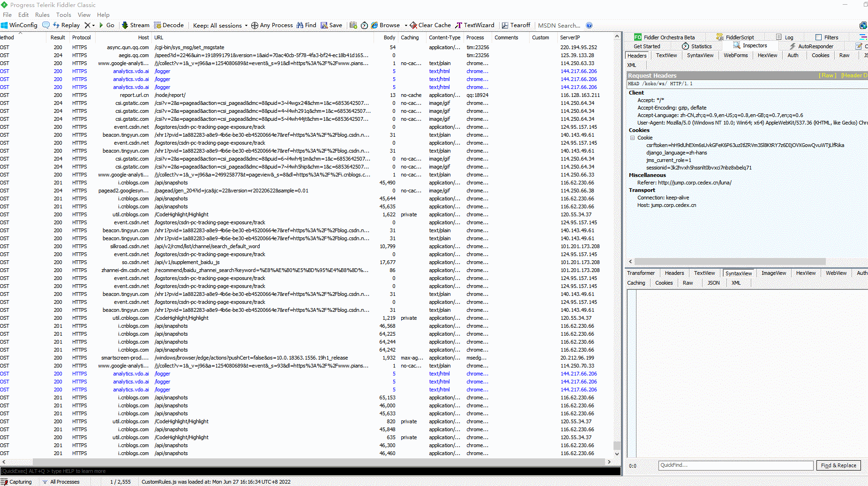The image size is (868, 486).
Task: Click the Go resume button
Action: pos(107,25)
